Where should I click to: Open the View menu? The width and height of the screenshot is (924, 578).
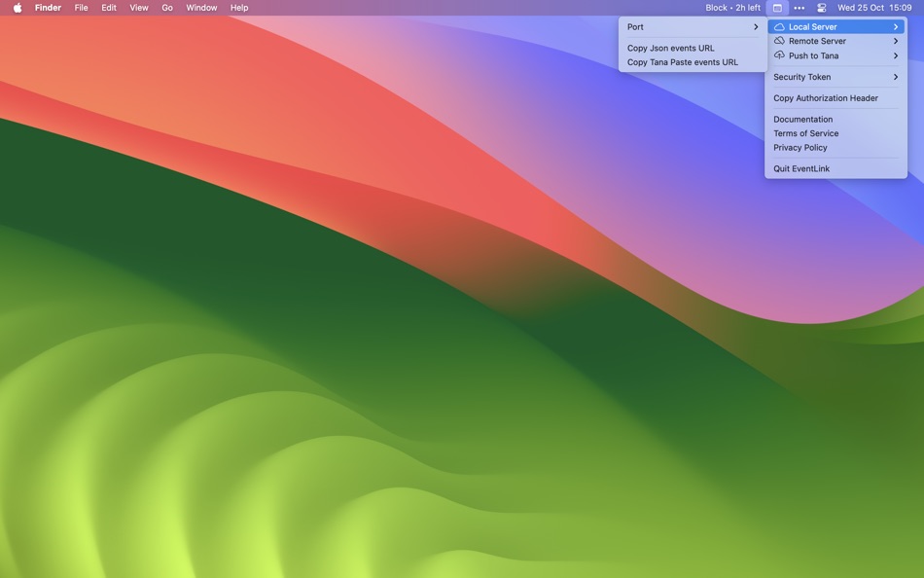click(139, 8)
